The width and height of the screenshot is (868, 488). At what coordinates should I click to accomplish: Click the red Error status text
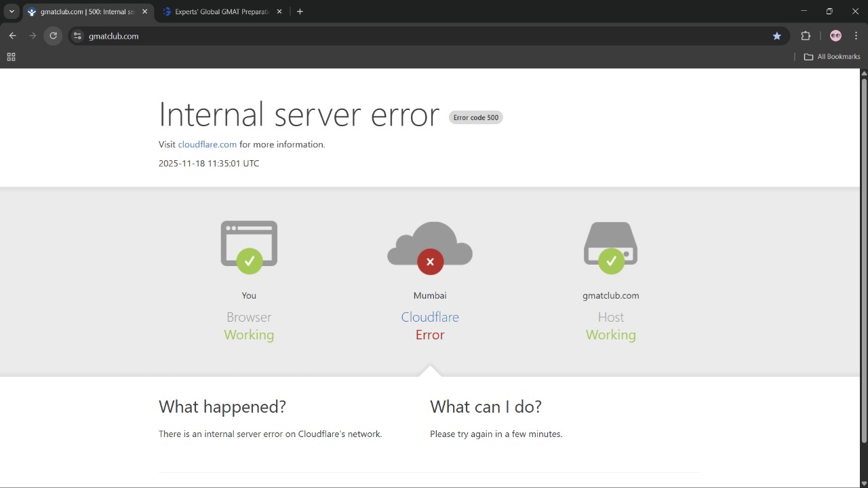click(430, 335)
